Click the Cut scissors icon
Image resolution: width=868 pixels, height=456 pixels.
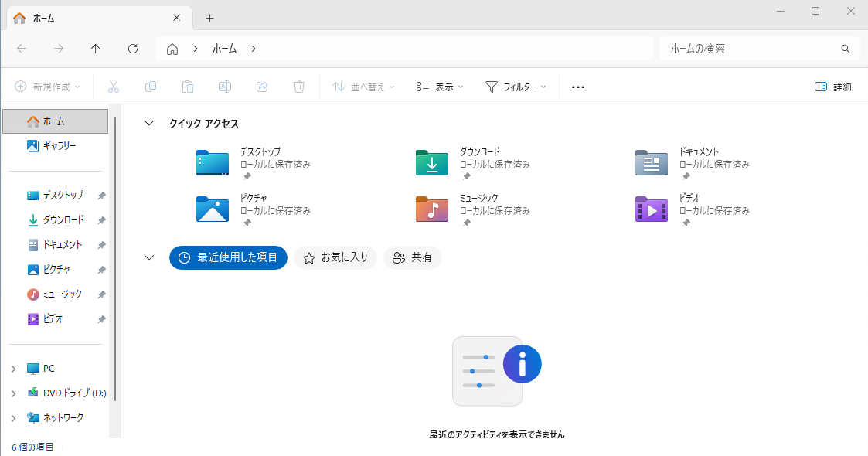(114, 87)
